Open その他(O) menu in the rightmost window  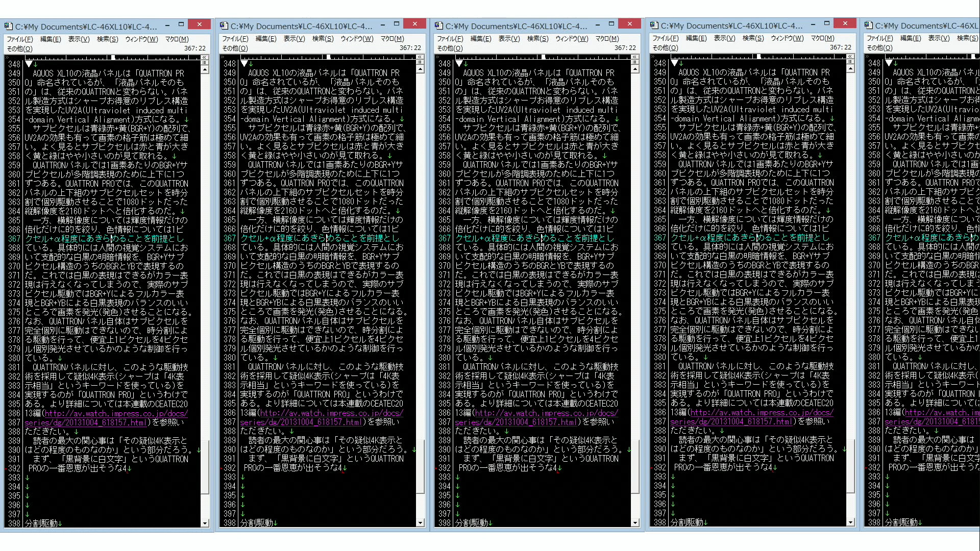879,47
